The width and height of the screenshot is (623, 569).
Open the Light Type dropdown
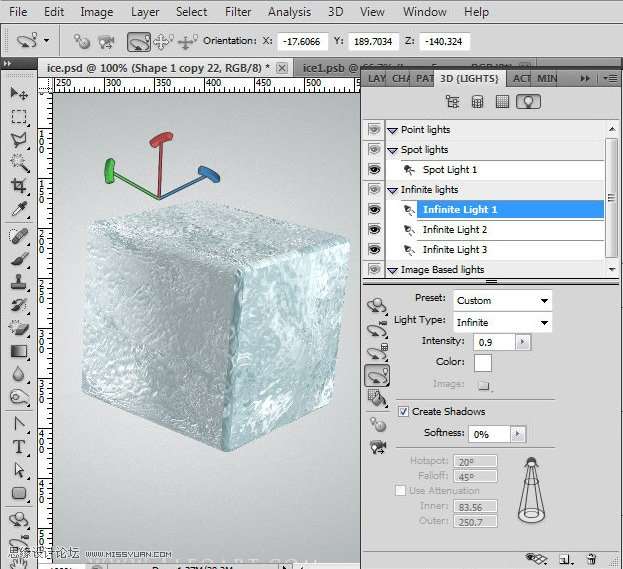tap(502, 322)
